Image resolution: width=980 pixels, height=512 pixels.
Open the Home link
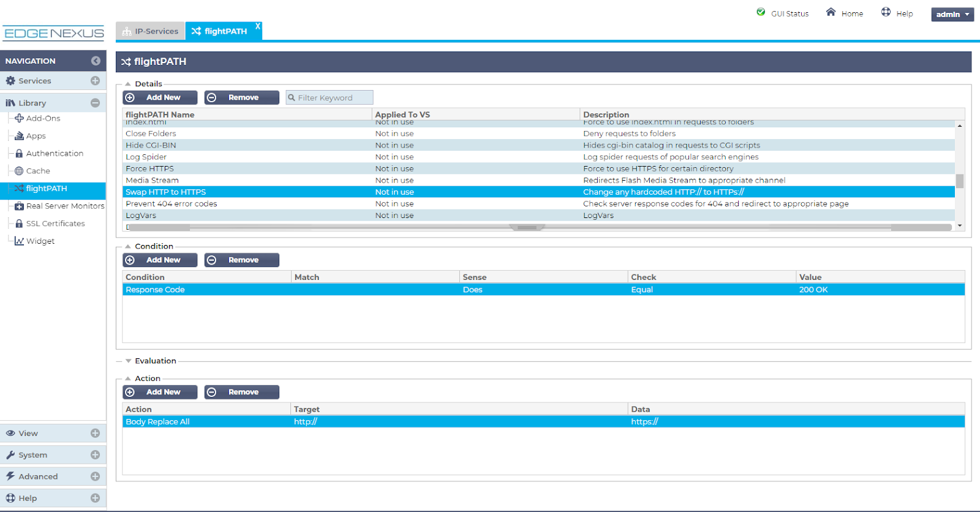pyautogui.click(x=852, y=13)
